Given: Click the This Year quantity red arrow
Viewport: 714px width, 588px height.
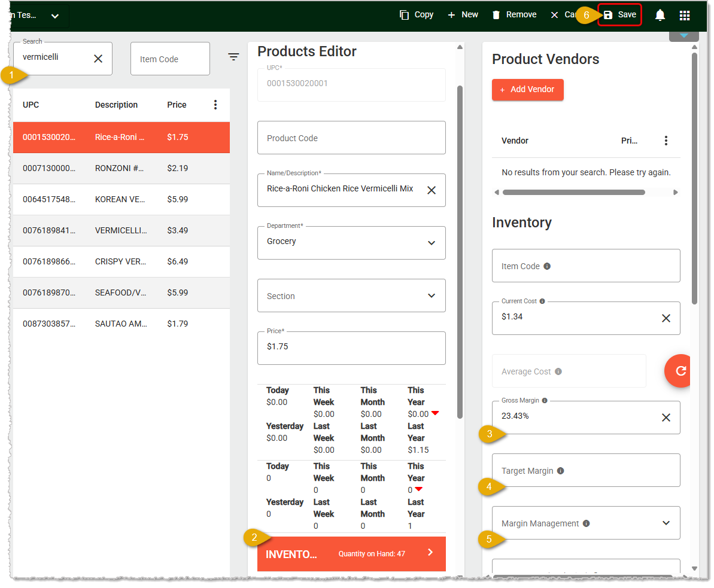Looking at the screenshot, I should point(419,489).
